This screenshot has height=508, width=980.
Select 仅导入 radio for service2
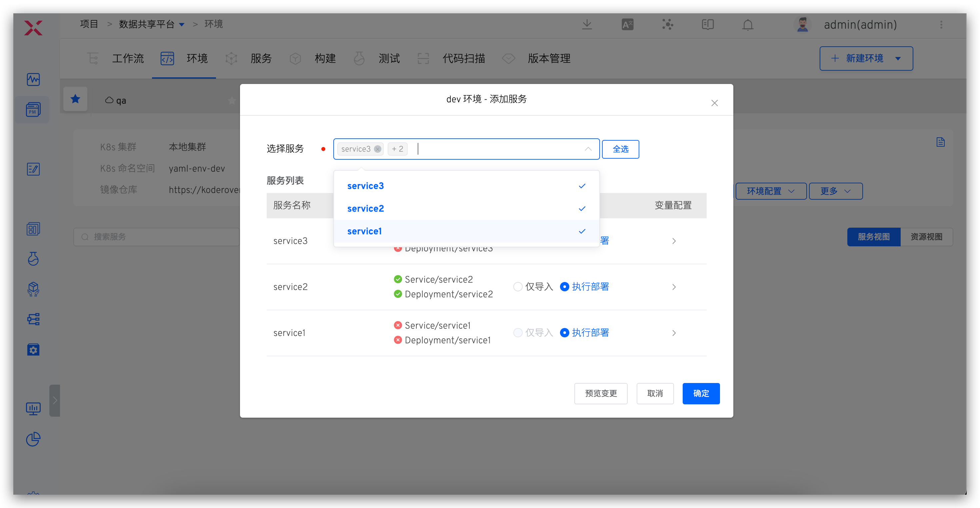pos(532,287)
